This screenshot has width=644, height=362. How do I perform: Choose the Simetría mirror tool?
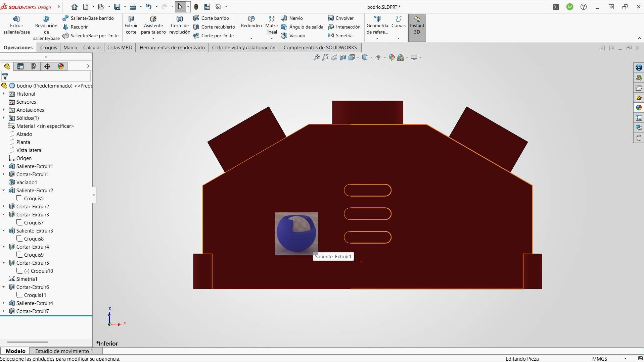pyautogui.click(x=340, y=36)
